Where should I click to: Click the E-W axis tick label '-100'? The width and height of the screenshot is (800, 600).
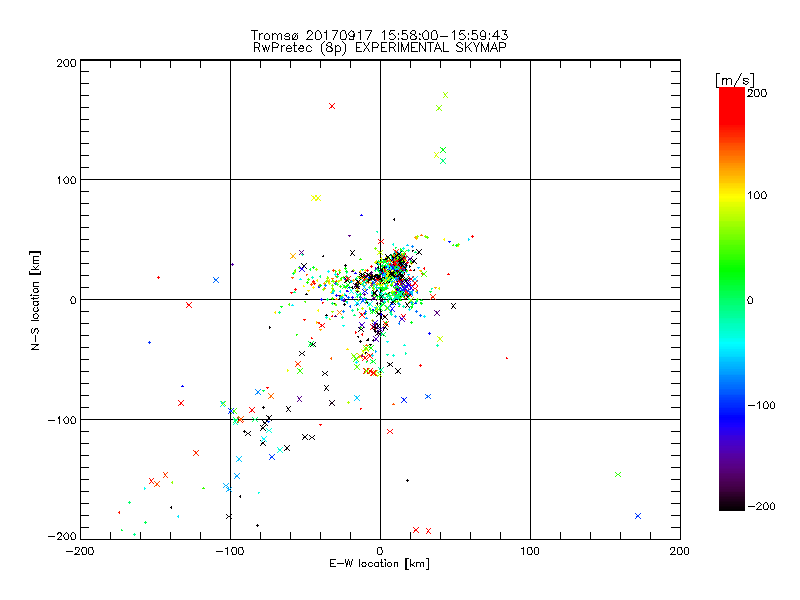[x=230, y=551]
